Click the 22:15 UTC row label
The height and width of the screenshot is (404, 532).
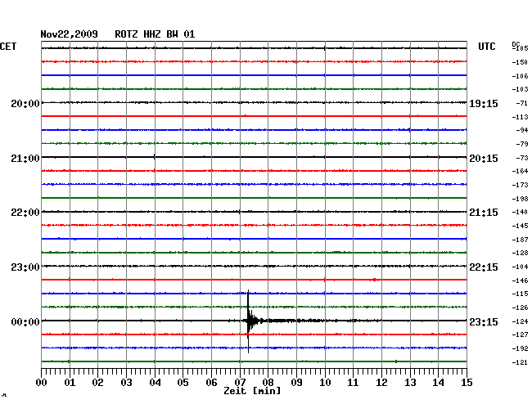pyautogui.click(x=484, y=267)
